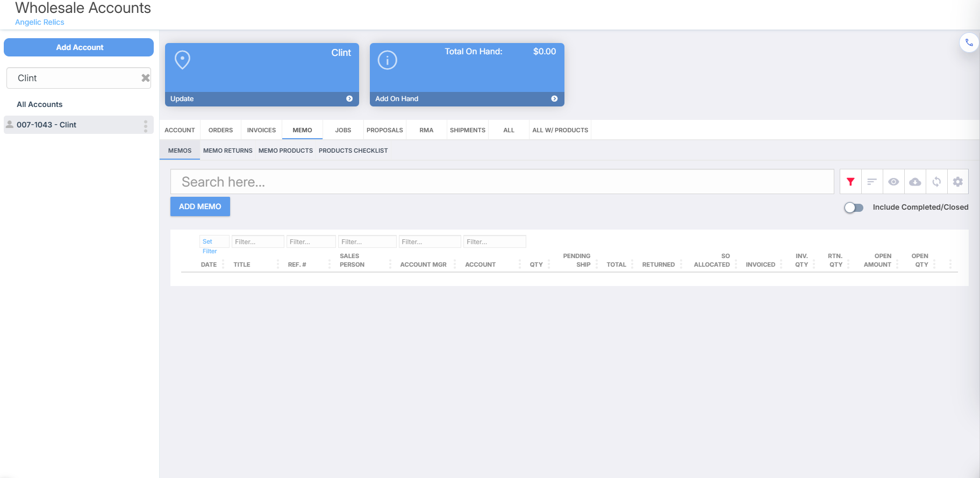The width and height of the screenshot is (980, 478).
Task: Click the Sales Person filter field
Action: coord(367,242)
